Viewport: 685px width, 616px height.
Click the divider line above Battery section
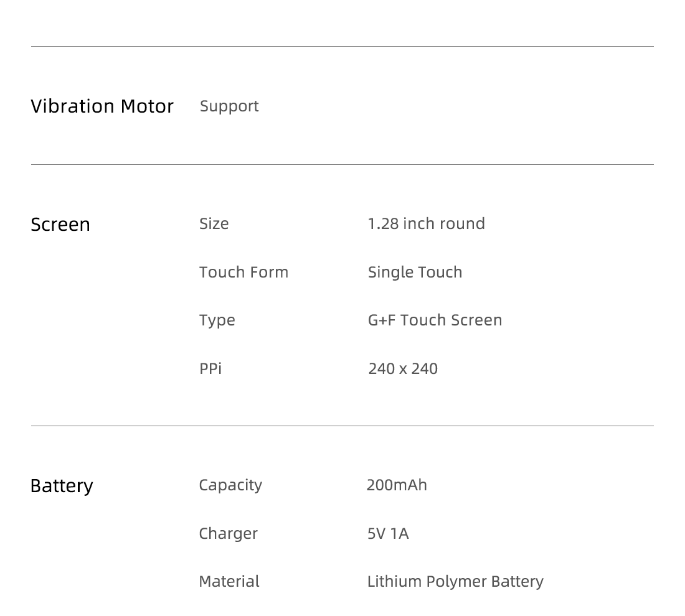(x=342, y=426)
